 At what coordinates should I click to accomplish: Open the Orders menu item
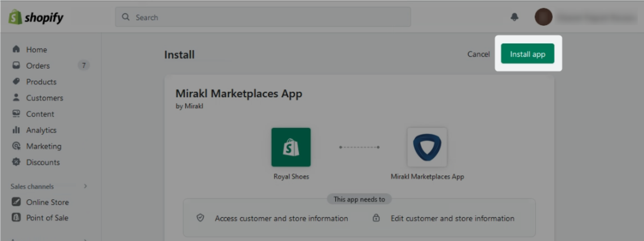pos(38,66)
